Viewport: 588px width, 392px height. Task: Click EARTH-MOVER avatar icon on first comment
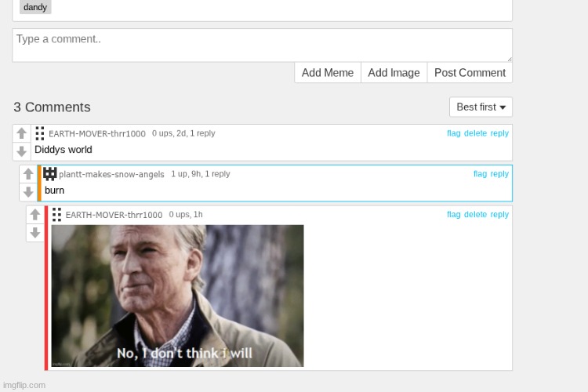click(40, 133)
